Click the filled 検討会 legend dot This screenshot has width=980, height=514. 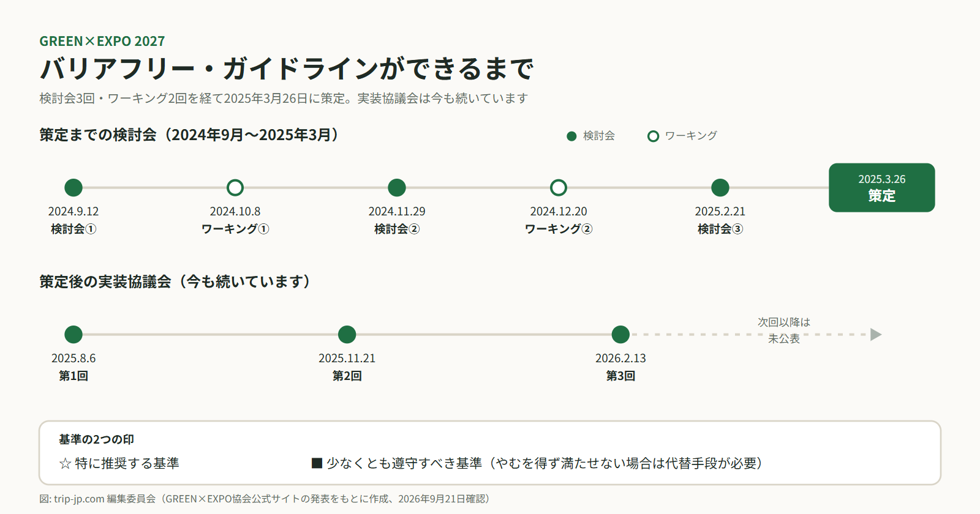[571, 136]
